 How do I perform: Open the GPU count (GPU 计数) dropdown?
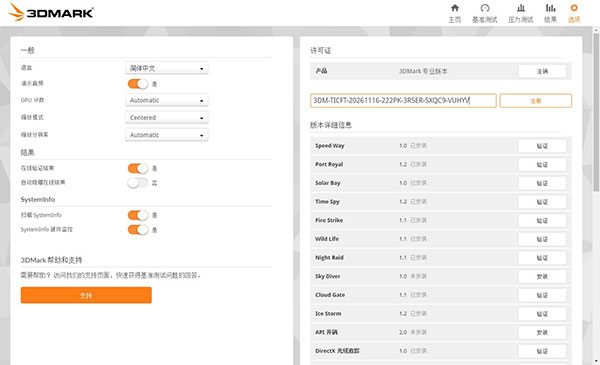tap(167, 100)
